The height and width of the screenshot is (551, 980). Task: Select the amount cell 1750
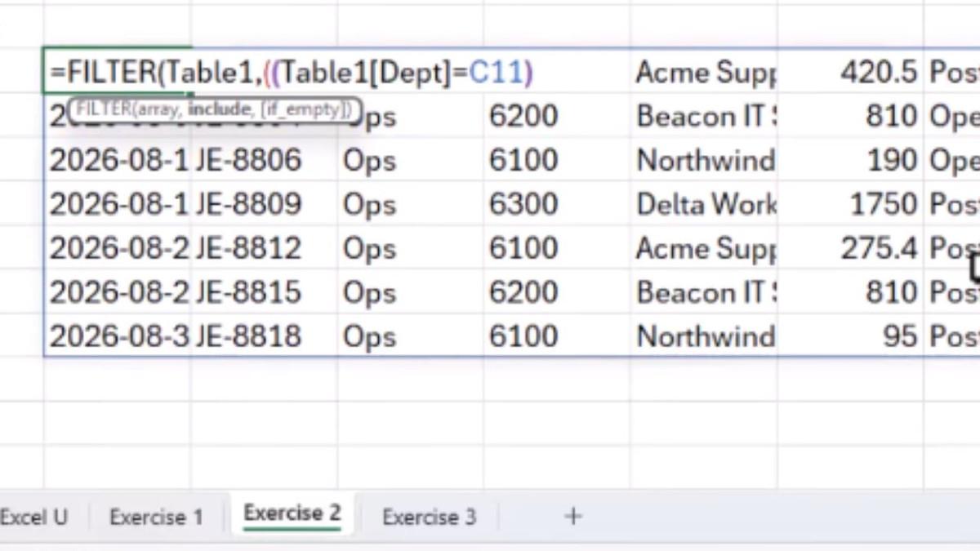tap(851, 204)
